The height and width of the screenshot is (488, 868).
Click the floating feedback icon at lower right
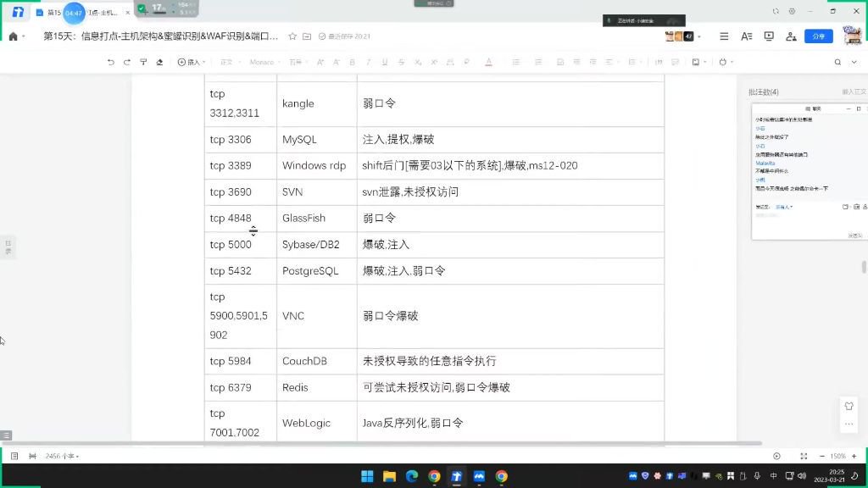849,406
